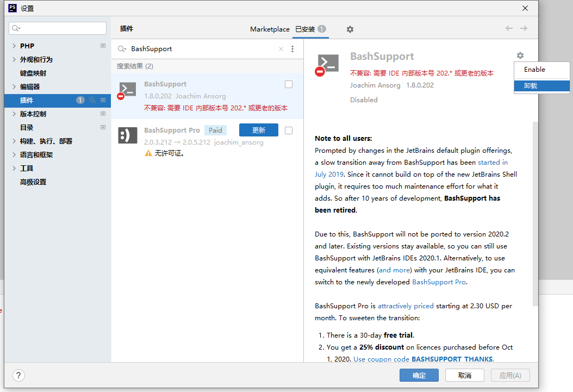The image size is (573, 392).
Task: Select 键盘映射 in settings tree
Action: pos(33,73)
